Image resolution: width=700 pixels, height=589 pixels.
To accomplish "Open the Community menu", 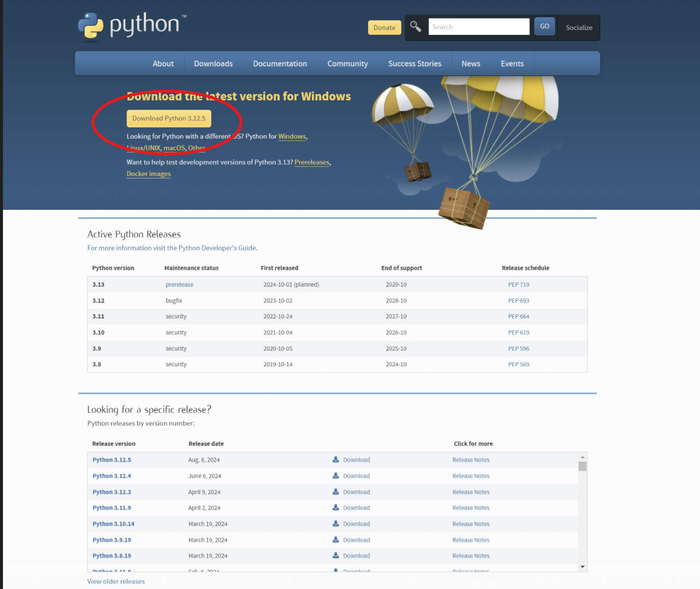I will coord(348,63).
